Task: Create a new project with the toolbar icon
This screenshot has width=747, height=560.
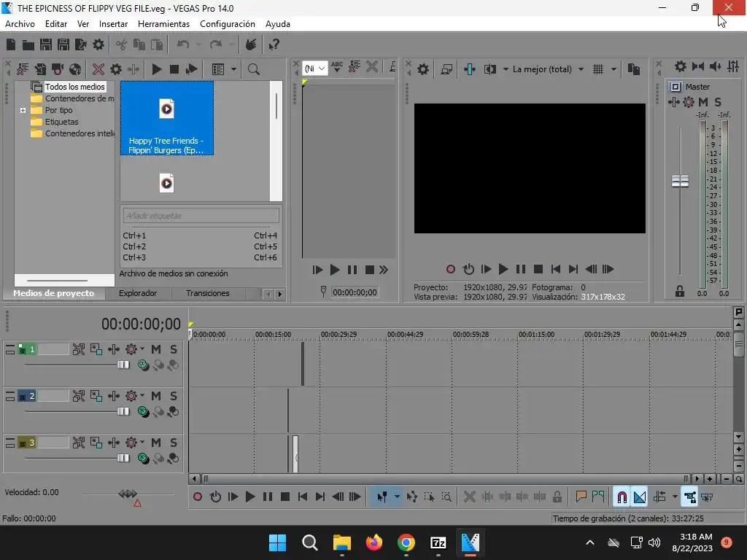Action: pos(10,44)
